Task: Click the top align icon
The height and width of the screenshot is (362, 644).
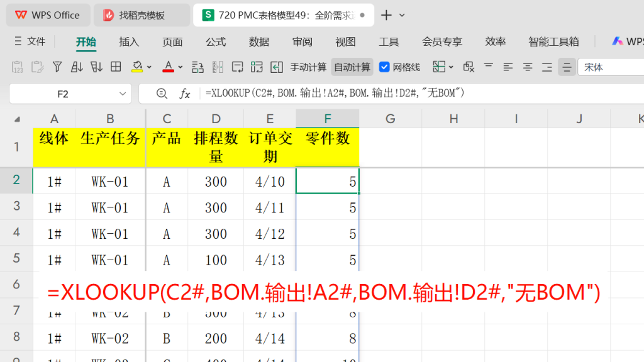Action: pyautogui.click(x=488, y=67)
